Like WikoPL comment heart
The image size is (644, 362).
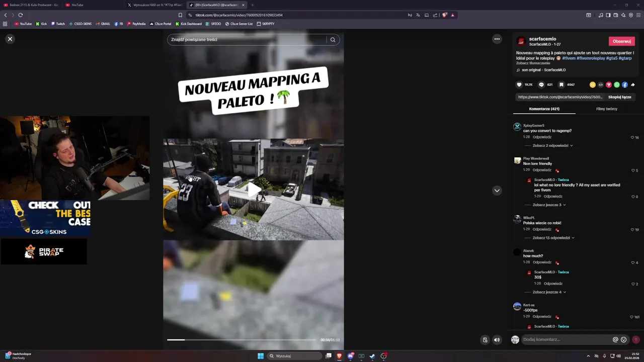(x=632, y=230)
